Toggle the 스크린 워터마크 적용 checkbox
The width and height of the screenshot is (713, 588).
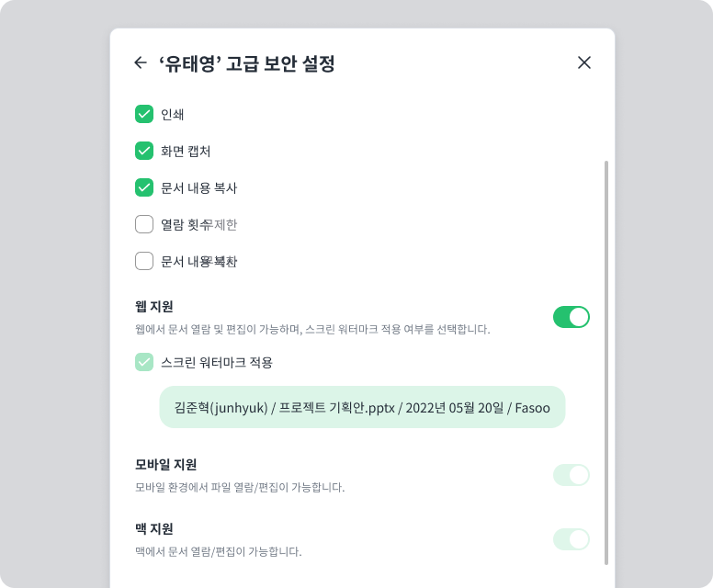click(144, 362)
